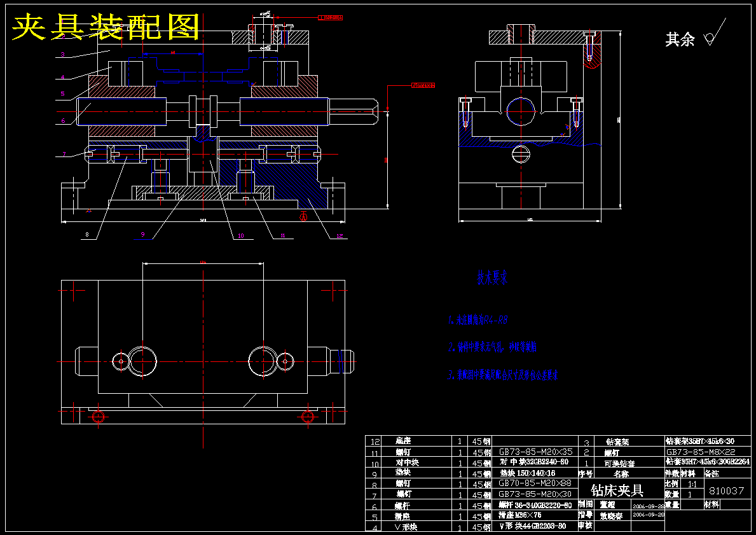Select the '其余' surface finish note
Viewport: 756px width, 535px height.
pyautogui.click(x=680, y=39)
